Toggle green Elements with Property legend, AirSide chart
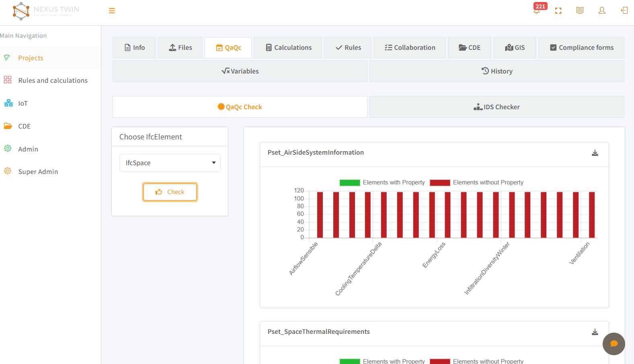The image size is (634, 364). coord(382,182)
